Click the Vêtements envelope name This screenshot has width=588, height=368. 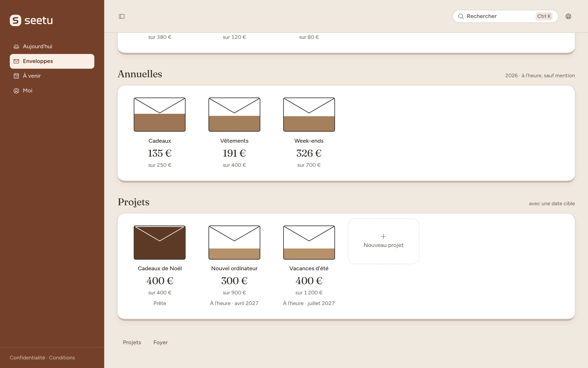pyautogui.click(x=234, y=141)
